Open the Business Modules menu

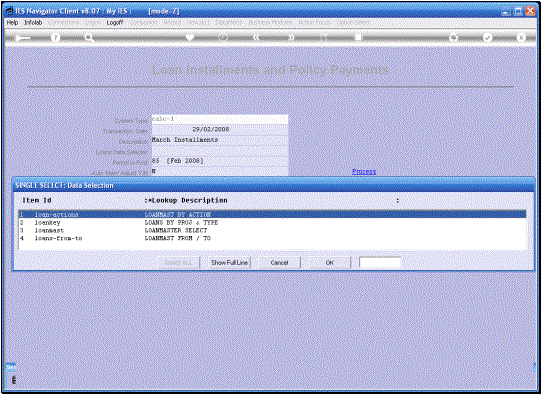pos(270,22)
